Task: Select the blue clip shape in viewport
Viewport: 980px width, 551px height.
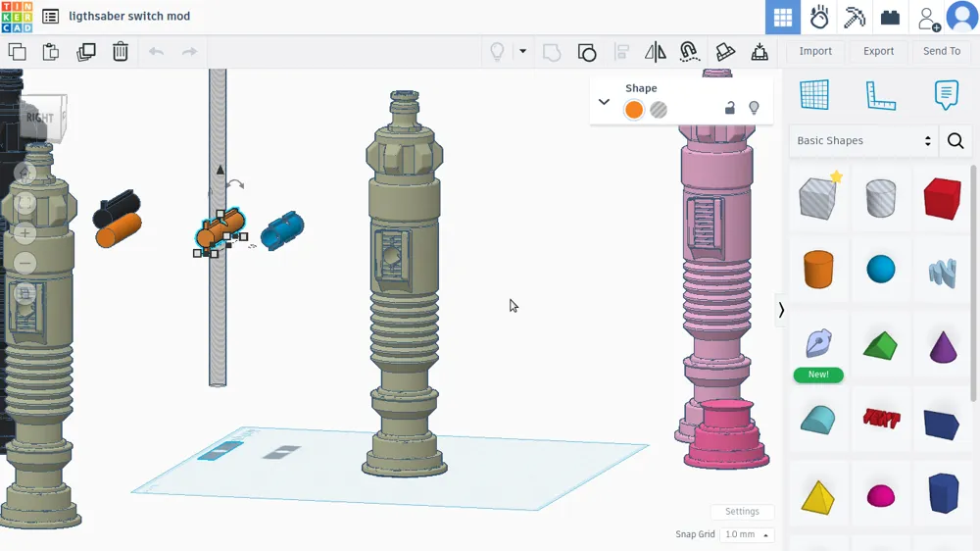Action: click(282, 230)
